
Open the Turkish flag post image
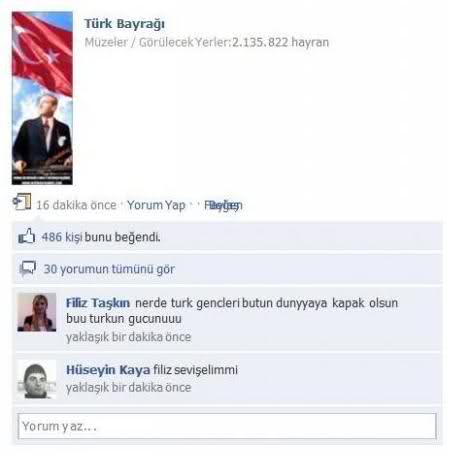pyautogui.click(x=42, y=98)
